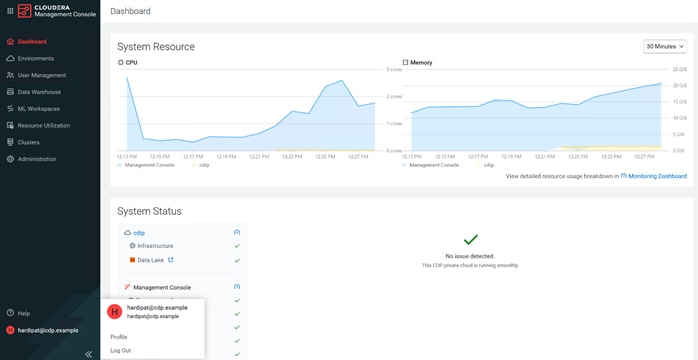This screenshot has width=698, height=360.
Task: Open ML Workspaces in the sidebar
Action: tap(39, 109)
